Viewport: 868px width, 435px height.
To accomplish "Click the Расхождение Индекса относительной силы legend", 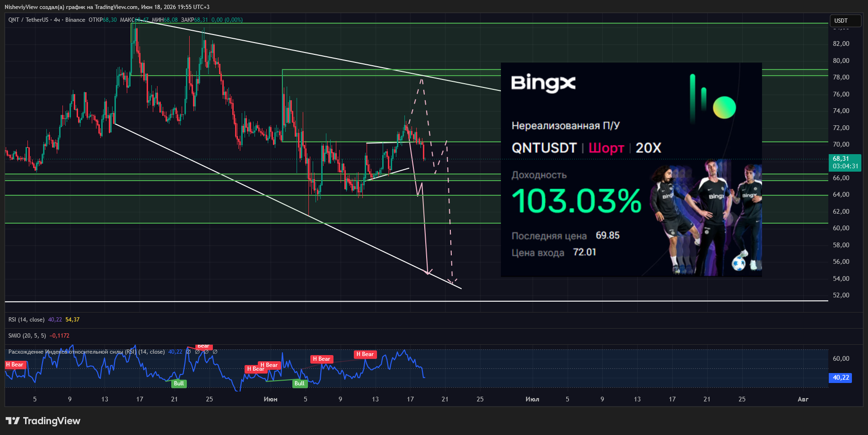I will 87,352.
